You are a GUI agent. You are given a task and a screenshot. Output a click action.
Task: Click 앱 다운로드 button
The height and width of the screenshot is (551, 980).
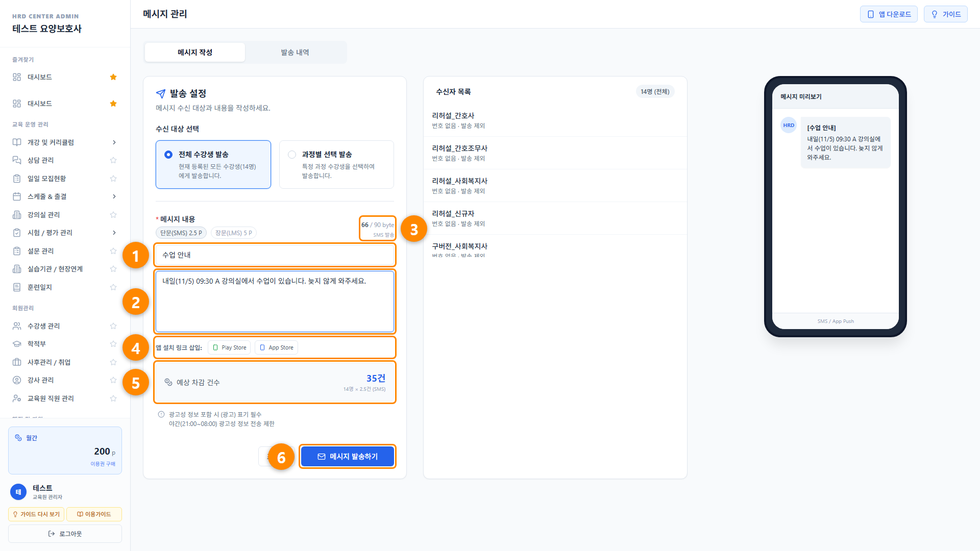pos(889,14)
